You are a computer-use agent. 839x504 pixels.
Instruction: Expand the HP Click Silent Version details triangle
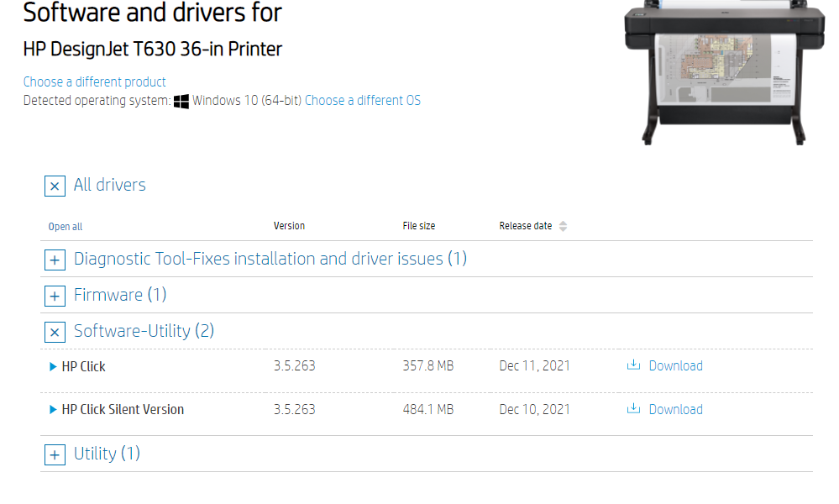53,409
